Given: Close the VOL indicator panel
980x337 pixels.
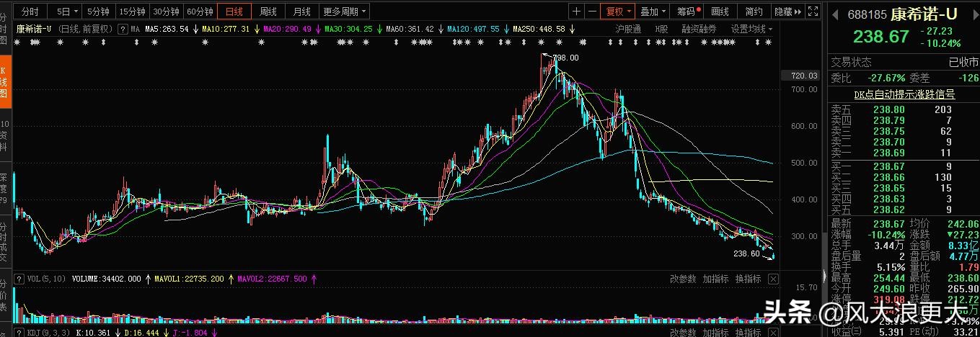Looking at the screenshot, I should tap(773, 279).
